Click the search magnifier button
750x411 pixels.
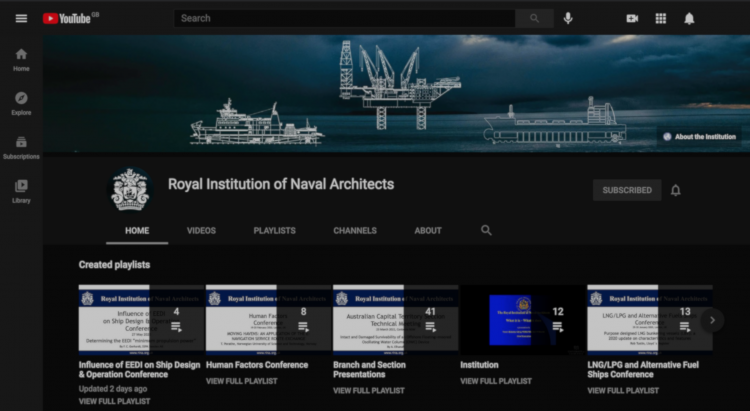click(x=534, y=18)
